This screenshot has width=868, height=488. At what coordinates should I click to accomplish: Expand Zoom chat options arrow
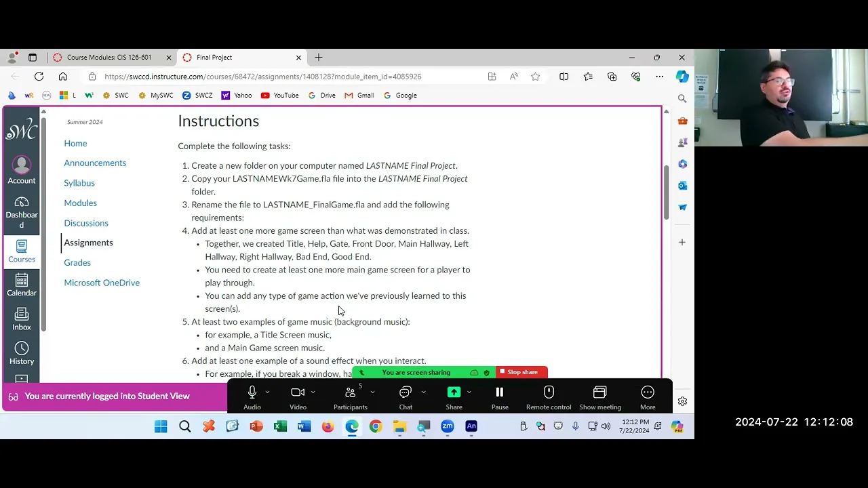click(x=423, y=392)
